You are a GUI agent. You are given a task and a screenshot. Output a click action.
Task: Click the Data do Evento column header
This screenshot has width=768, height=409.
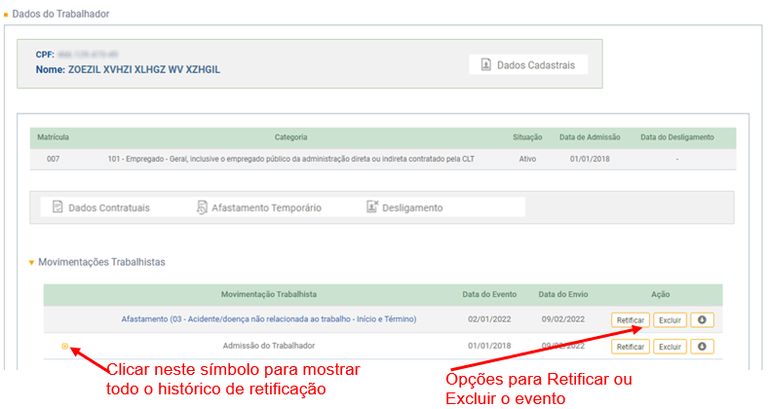(489, 294)
